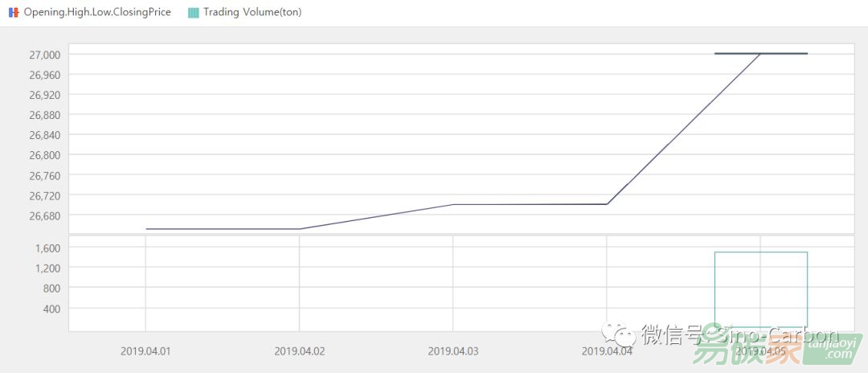This screenshot has height=373, width=868.
Task: Select the 2019.04.02 date label
Action: click(x=299, y=351)
